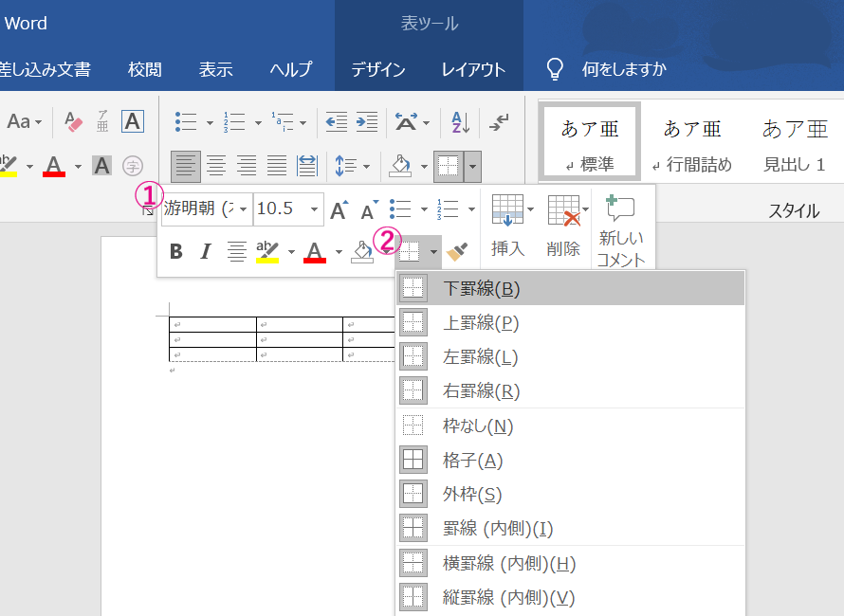Select 格子(A) from borders menu
The image size is (844, 616).
(x=571, y=460)
